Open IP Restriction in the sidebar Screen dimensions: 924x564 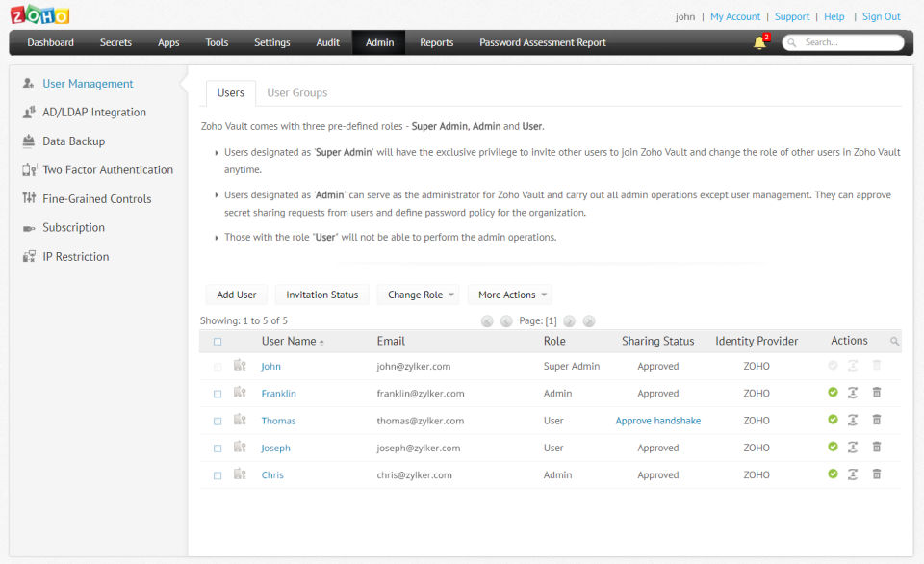[75, 256]
